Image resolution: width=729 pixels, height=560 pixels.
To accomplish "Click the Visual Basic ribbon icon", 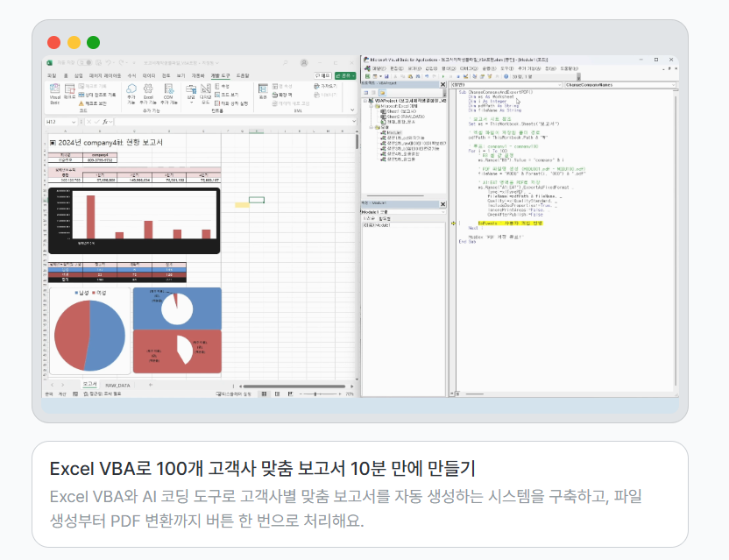I will coord(54,96).
